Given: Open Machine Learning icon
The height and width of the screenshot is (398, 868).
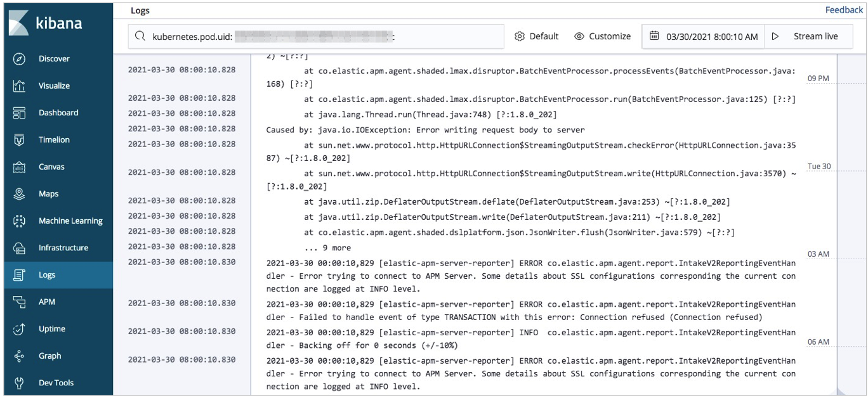Looking at the screenshot, I should 19,221.
